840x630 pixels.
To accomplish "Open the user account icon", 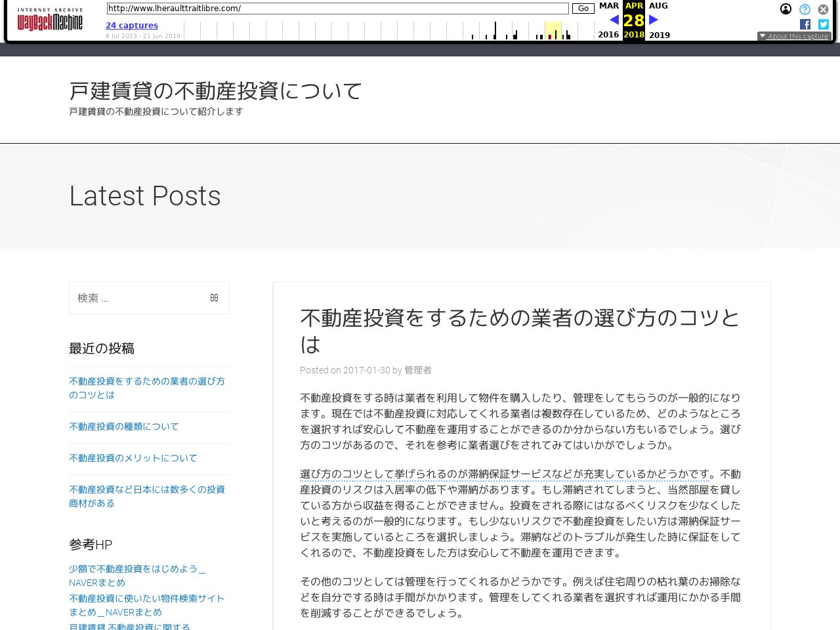I will coord(786,9).
